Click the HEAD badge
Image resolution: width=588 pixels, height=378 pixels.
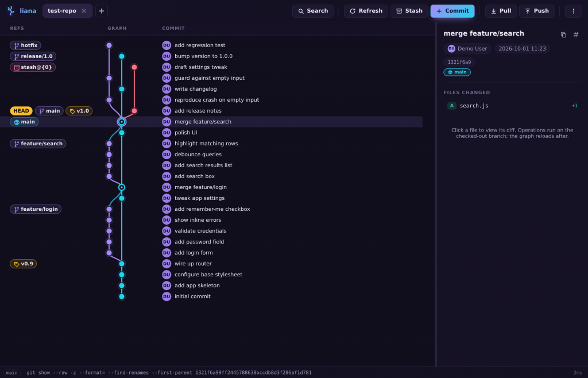click(21, 111)
